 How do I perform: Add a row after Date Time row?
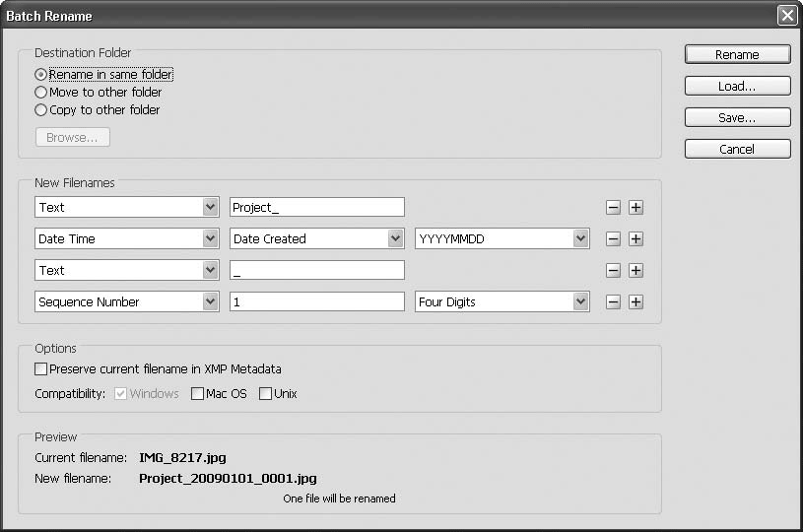(636, 238)
